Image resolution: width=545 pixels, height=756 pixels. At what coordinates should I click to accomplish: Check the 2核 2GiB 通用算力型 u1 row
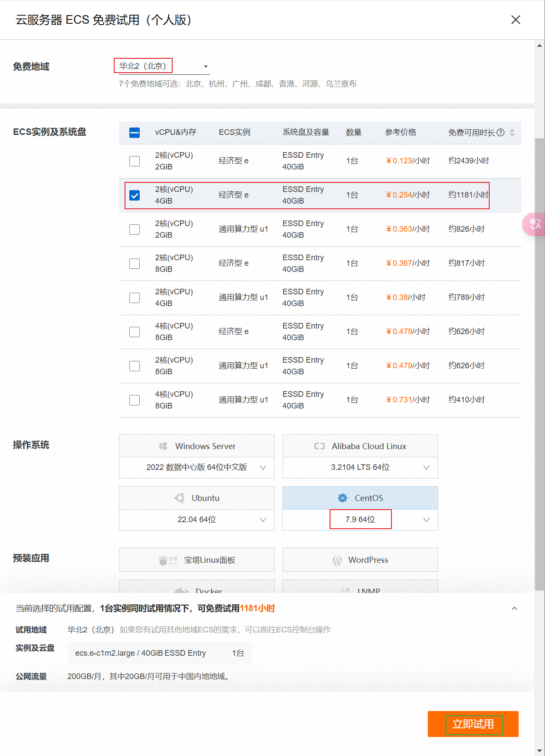click(135, 230)
